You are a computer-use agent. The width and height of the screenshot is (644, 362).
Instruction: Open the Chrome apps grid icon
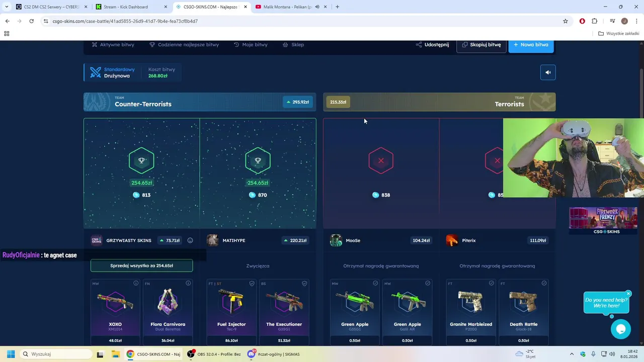point(7,34)
